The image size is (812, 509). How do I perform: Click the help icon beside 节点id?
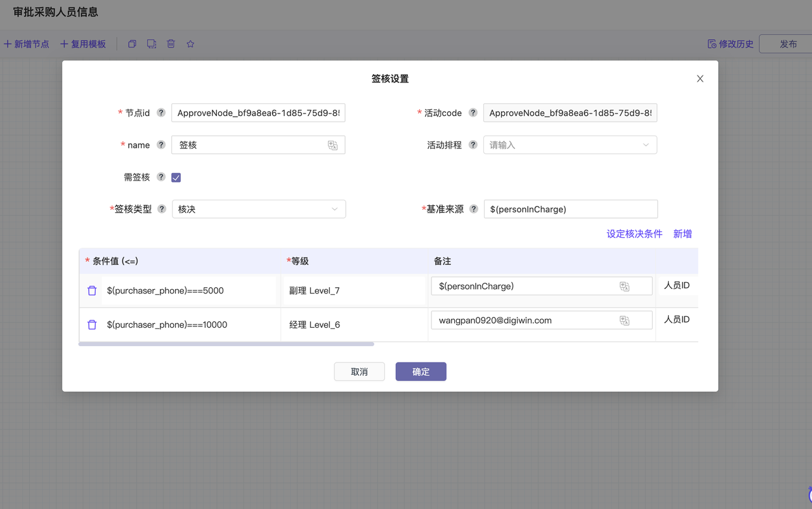pos(161,113)
